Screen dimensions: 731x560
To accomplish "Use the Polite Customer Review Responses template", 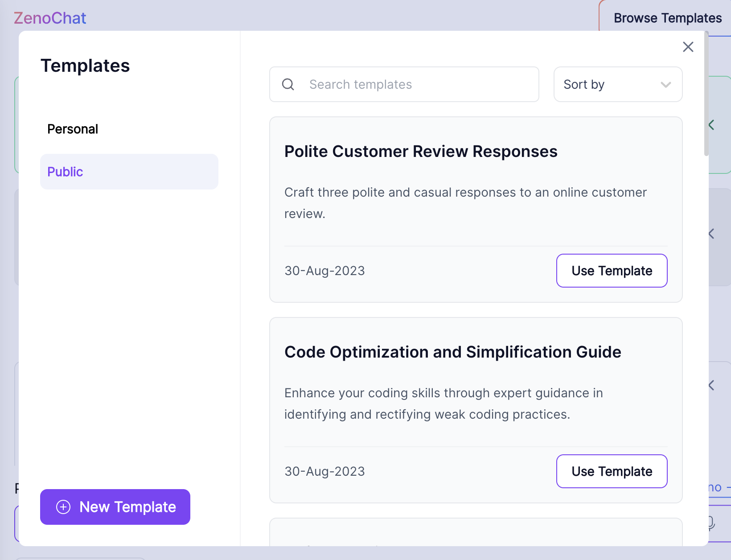I will (612, 271).
